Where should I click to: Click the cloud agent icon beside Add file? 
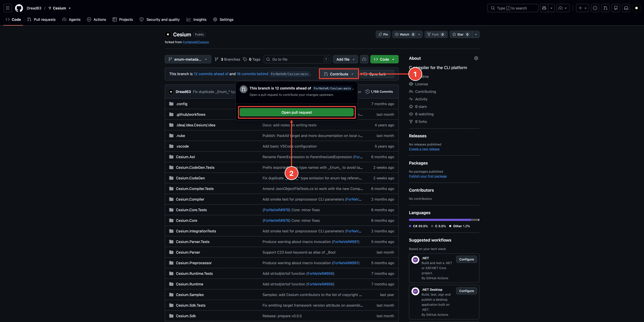[x=364, y=59]
